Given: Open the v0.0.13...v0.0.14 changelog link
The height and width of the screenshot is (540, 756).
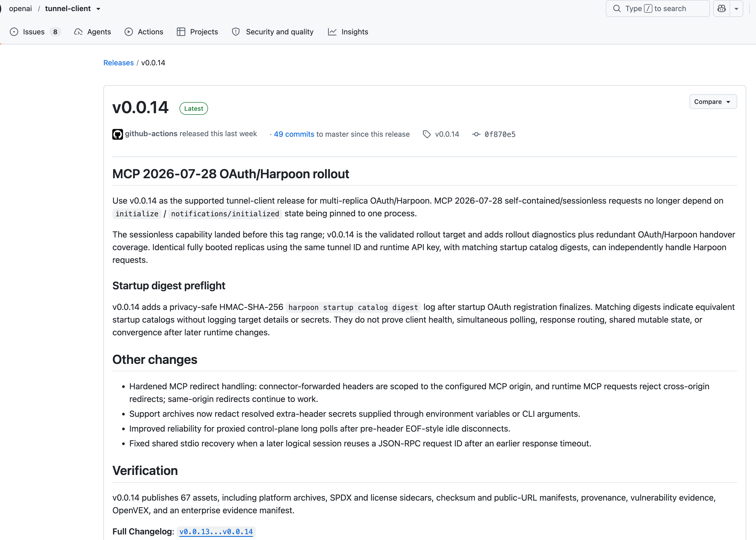Looking at the screenshot, I should point(216,532).
